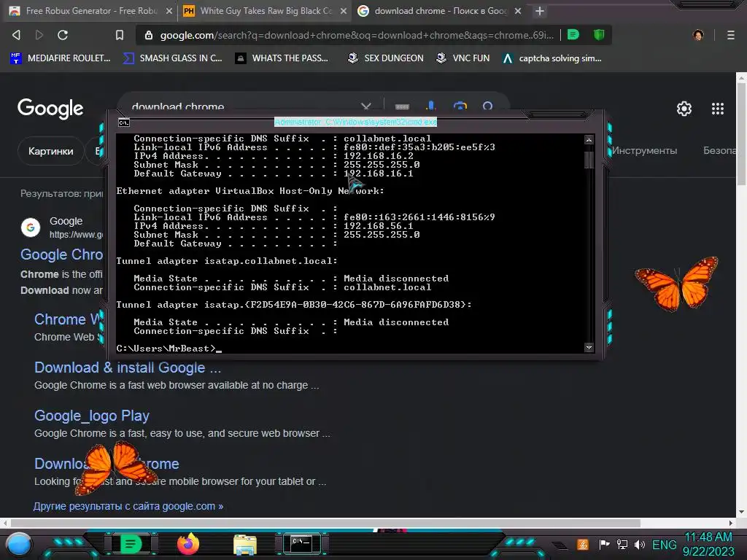Reload the current page
This screenshot has width=747, height=560.
coord(63,35)
